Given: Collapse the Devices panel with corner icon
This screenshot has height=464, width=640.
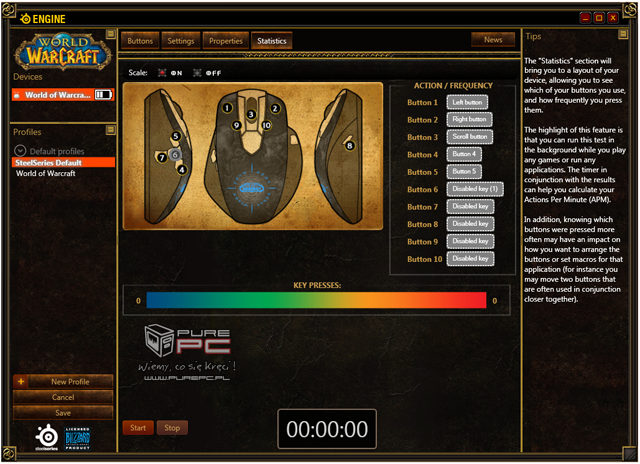Looking at the screenshot, I should (x=110, y=34).
